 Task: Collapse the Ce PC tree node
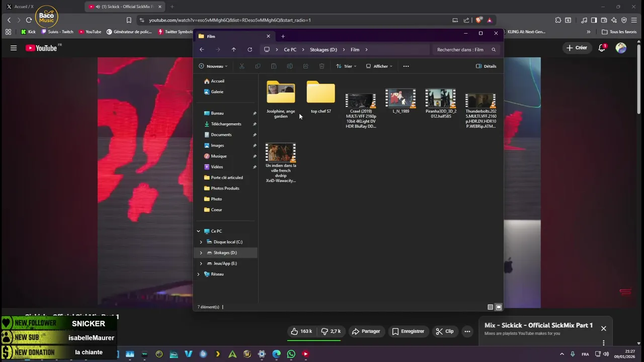[x=198, y=231]
